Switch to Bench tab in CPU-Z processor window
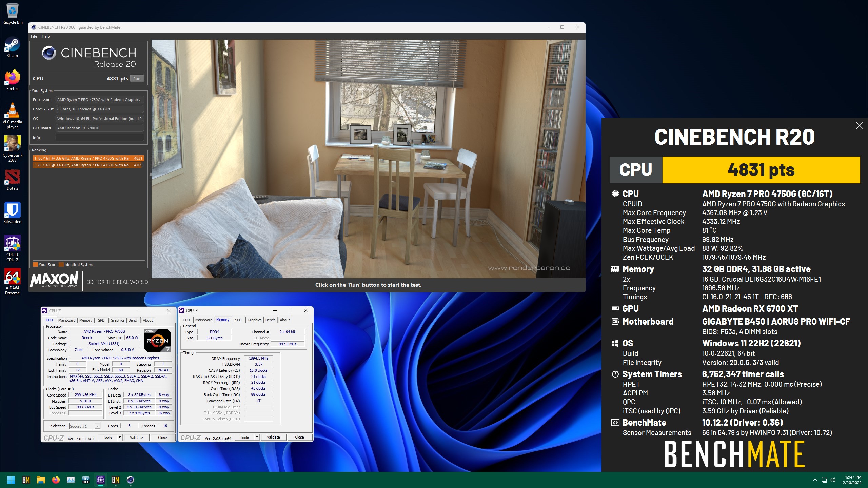The image size is (868, 488). (x=134, y=320)
